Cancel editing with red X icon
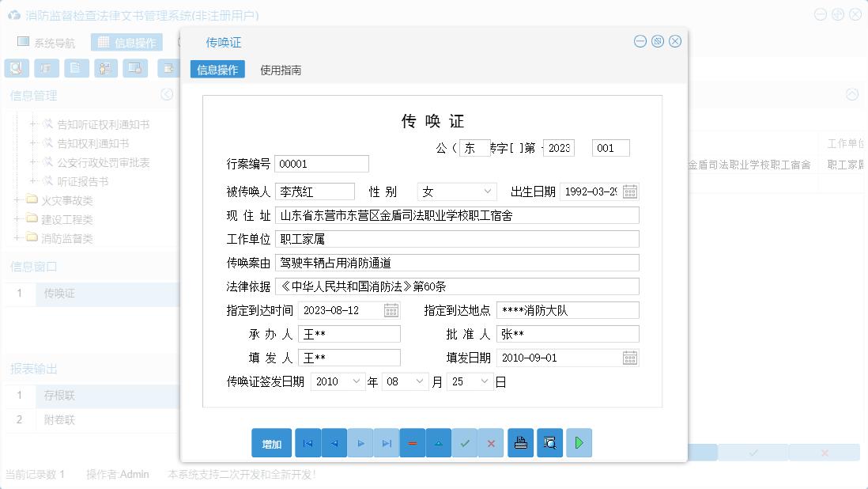Image resolution: width=868 pixels, height=489 pixels. pyautogui.click(x=491, y=442)
